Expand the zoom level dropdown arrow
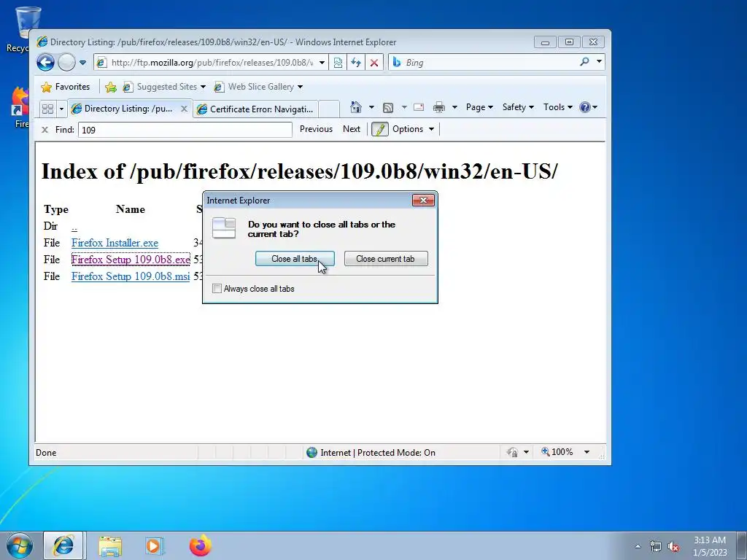 587,452
